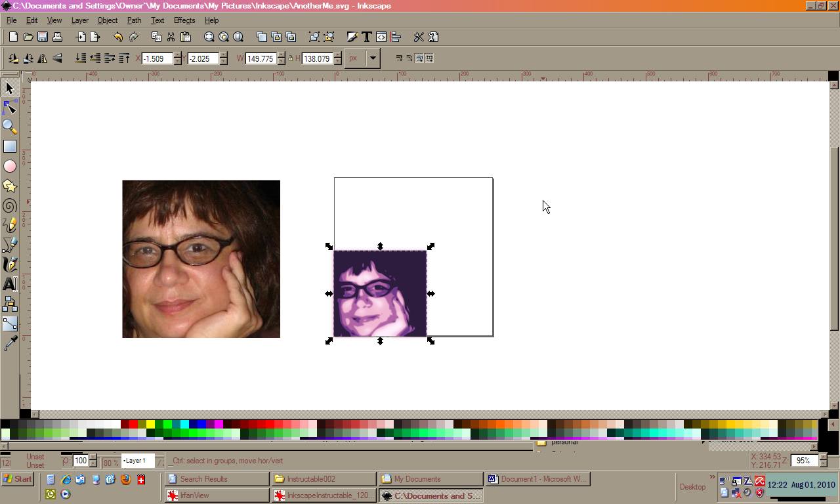Select the Text tool in toolbox
Image resolution: width=840 pixels, height=504 pixels.
(9, 284)
